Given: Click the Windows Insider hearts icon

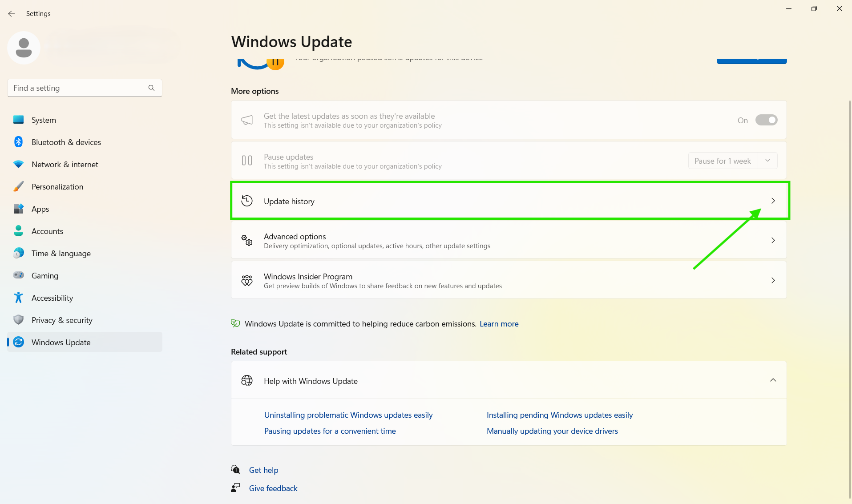Looking at the screenshot, I should (x=247, y=281).
